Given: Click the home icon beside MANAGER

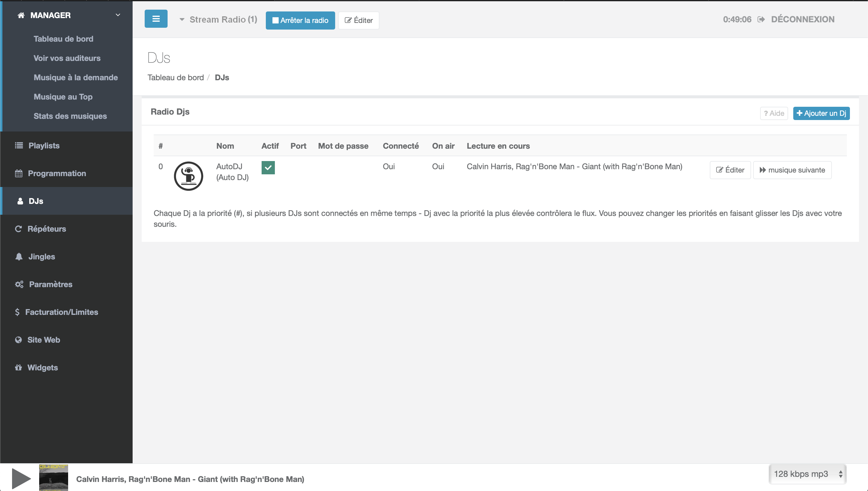Looking at the screenshot, I should pos(21,15).
